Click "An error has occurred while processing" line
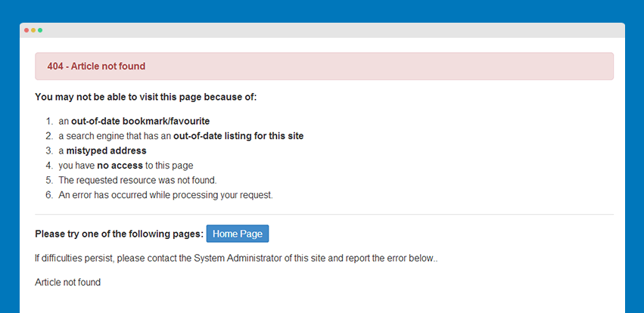 click(x=166, y=195)
